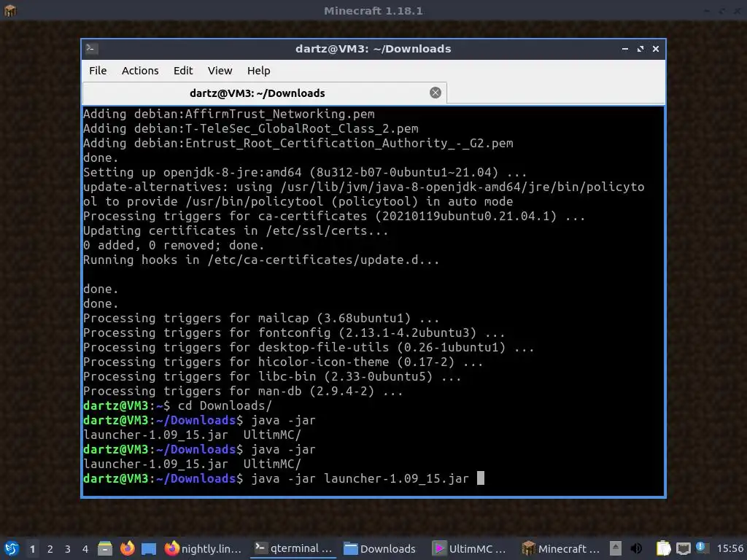Screen dimensions: 747x560
Task: Switch to workspace 4
Action: coord(85,549)
